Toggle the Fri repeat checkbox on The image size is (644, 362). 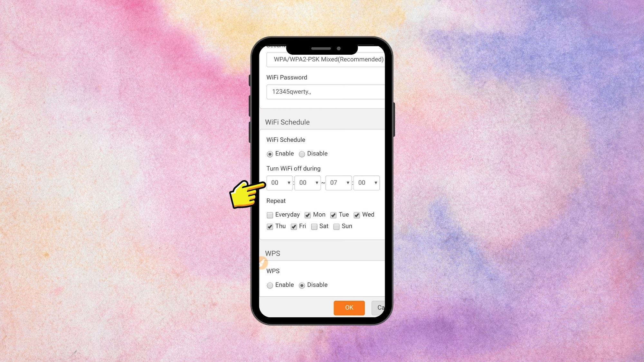click(293, 226)
